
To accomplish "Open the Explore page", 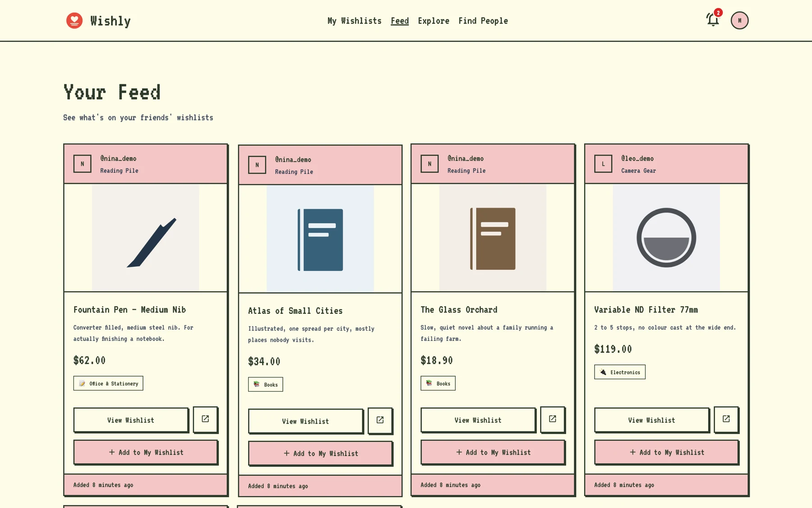I will (x=434, y=21).
